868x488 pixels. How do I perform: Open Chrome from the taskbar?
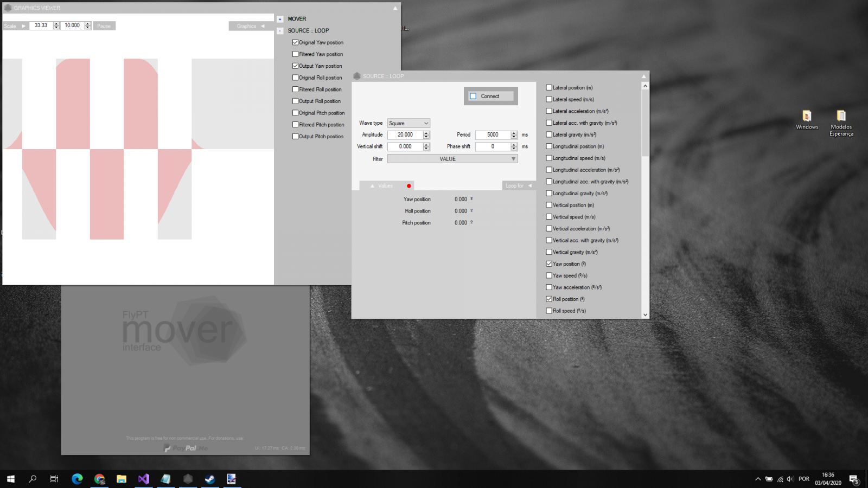(x=99, y=479)
